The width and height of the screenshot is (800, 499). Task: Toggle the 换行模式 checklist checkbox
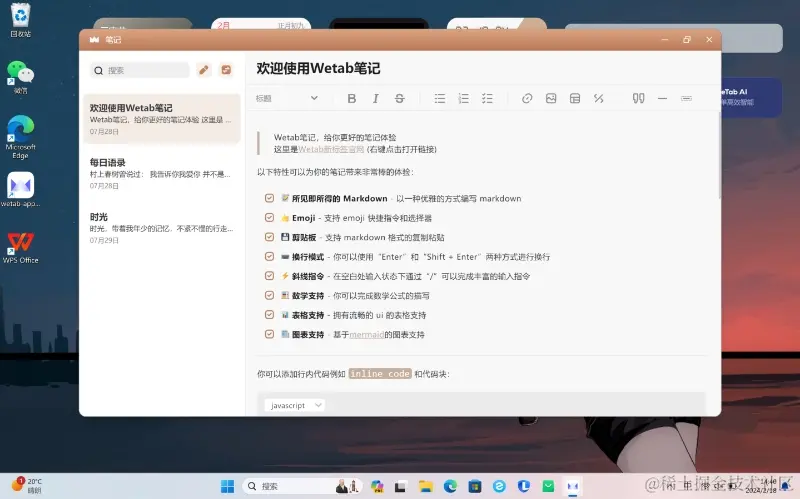269,256
